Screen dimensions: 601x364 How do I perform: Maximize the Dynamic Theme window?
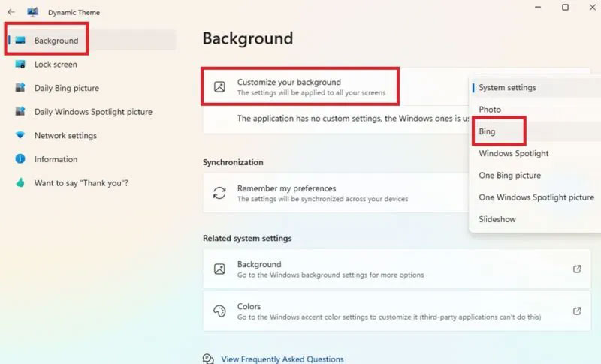[x=566, y=8]
